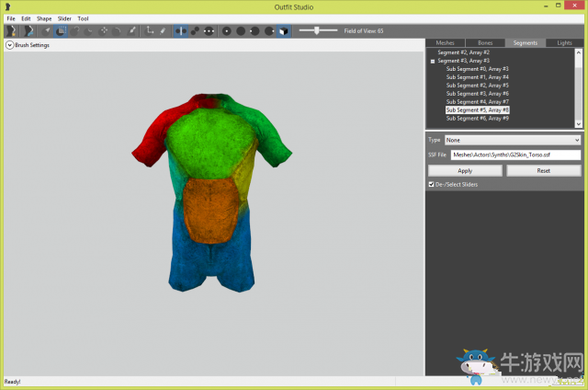This screenshot has width=588, height=390.
Task: Toggle the perspective cube view icon
Action: (x=284, y=31)
